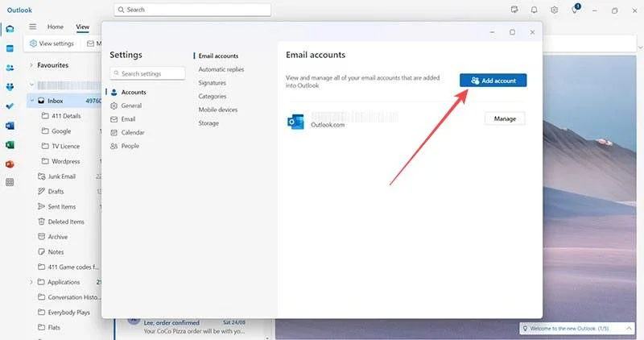Screen dimensions: 644x340
Task: Click the Junk Email folder icon
Action: [x=42, y=176]
